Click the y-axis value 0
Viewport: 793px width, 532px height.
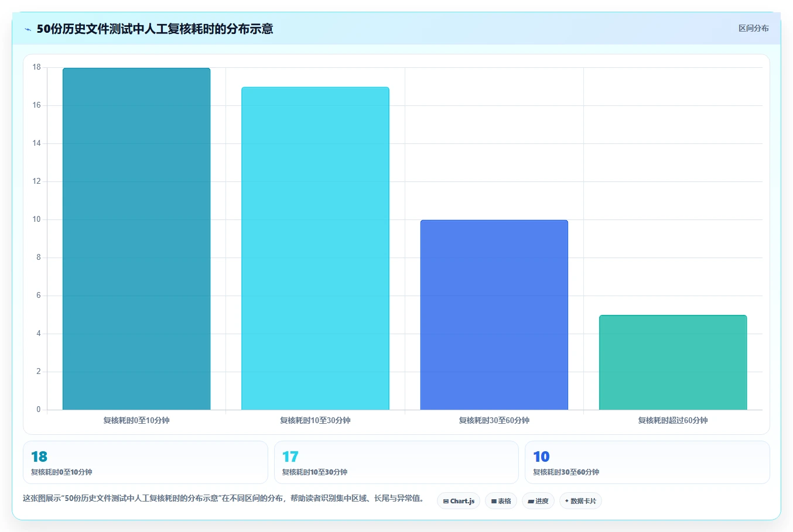[39, 410]
